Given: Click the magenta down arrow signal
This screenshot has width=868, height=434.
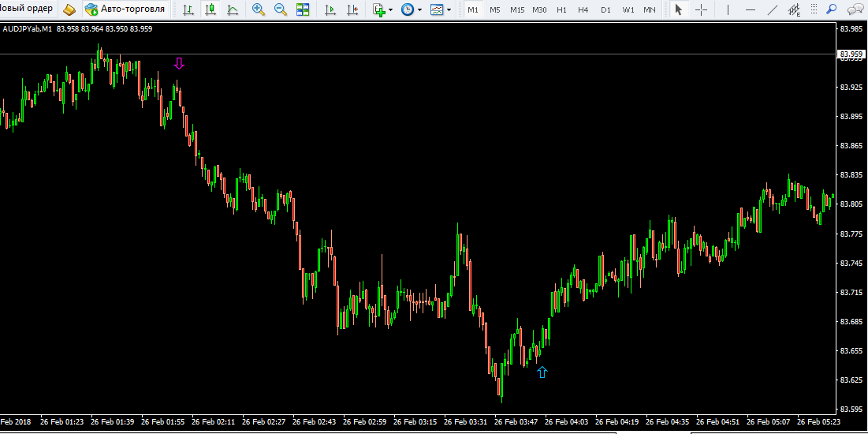Looking at the screenshot, I should coord(178,63).
